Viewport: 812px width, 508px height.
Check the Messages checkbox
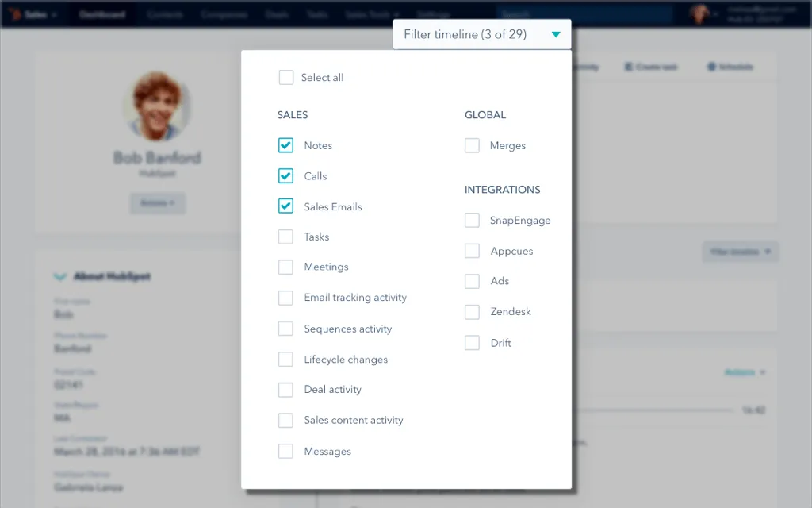[285, 451]
